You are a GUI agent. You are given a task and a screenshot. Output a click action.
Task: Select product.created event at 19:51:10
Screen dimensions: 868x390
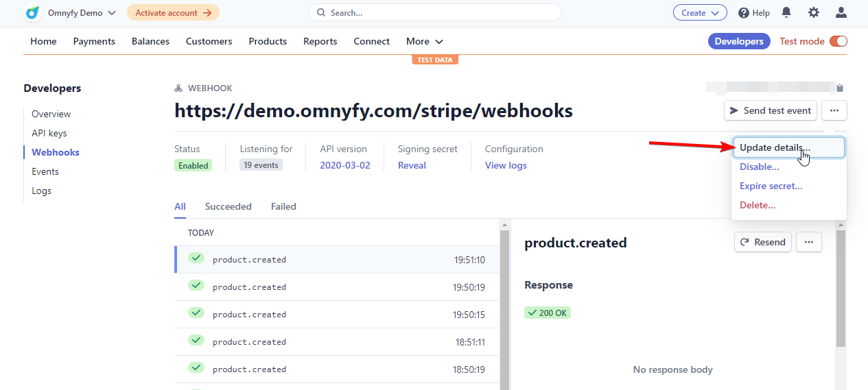tap(337, 260)
